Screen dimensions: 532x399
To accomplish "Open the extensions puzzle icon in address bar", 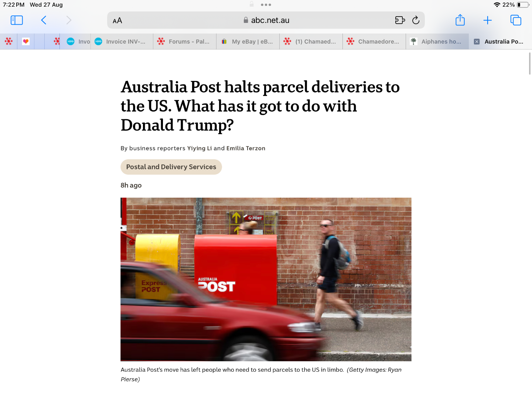I will (400, 20).
